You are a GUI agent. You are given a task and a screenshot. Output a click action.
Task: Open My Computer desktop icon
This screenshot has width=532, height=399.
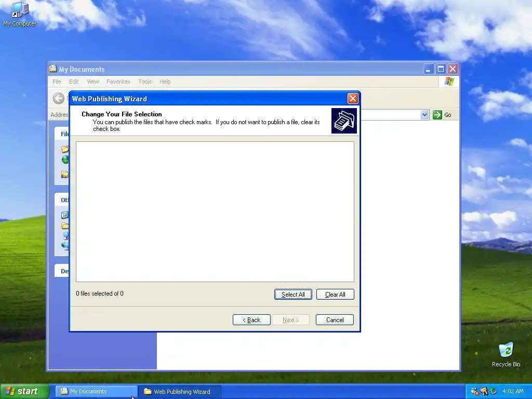pyautogui.click(x=20, y=15)
